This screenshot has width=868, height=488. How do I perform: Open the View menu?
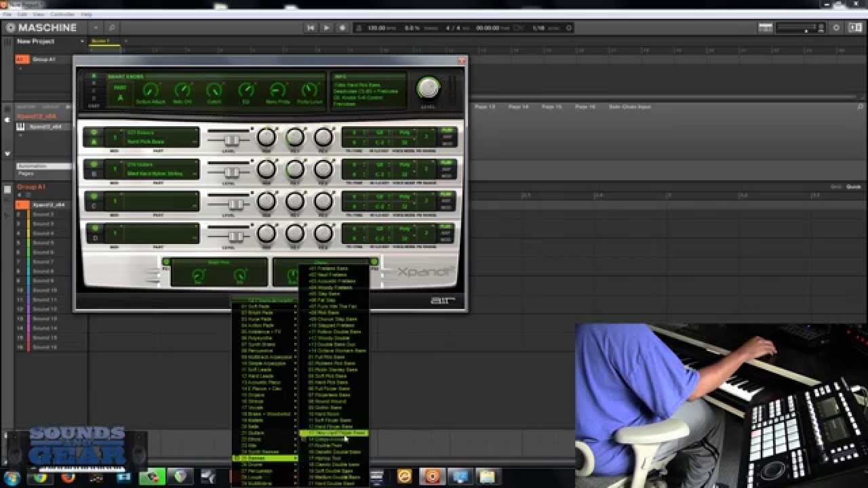pyautogui.click(x=39, y=14)
